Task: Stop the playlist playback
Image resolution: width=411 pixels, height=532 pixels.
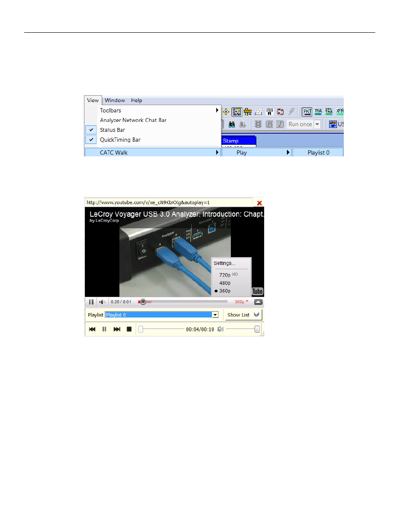Action: 129,329
